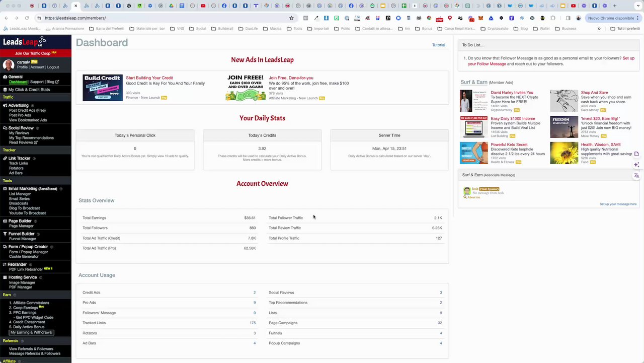
Task: Click the Funnel Builder funnel icon
Action: (5, 234)
